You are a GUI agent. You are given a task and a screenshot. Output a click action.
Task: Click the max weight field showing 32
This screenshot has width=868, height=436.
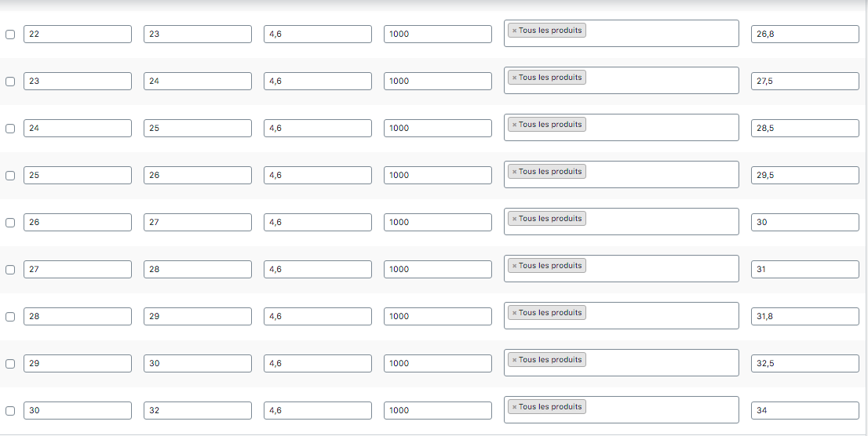click(198, 410)
